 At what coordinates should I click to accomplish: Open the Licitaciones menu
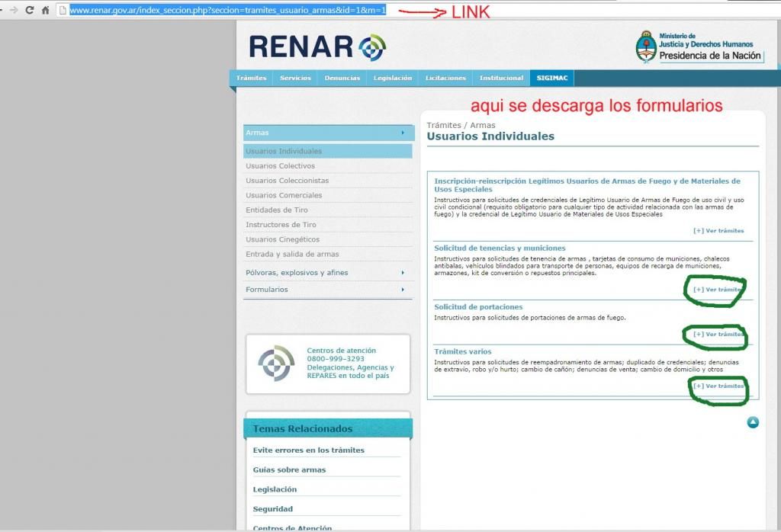(x=445, y=79)
